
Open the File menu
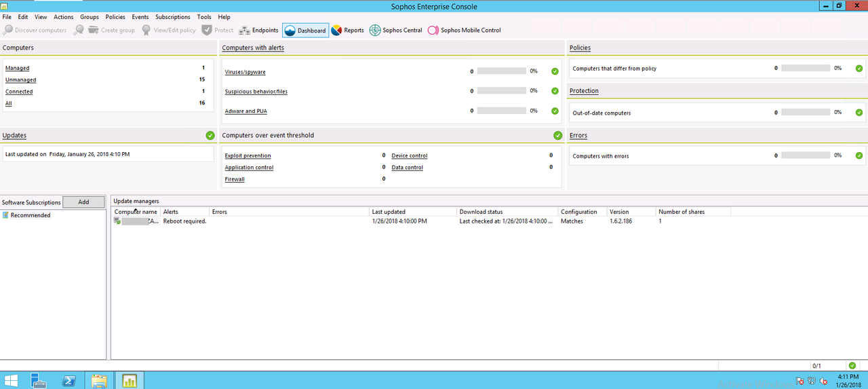7,17
